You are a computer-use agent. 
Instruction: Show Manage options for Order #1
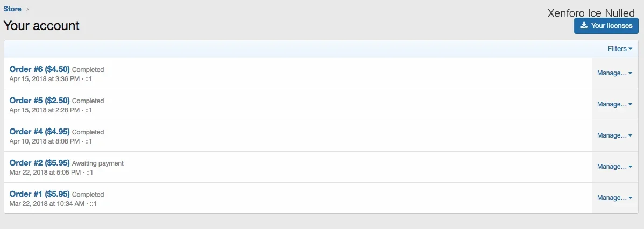[x=614, y=198]
